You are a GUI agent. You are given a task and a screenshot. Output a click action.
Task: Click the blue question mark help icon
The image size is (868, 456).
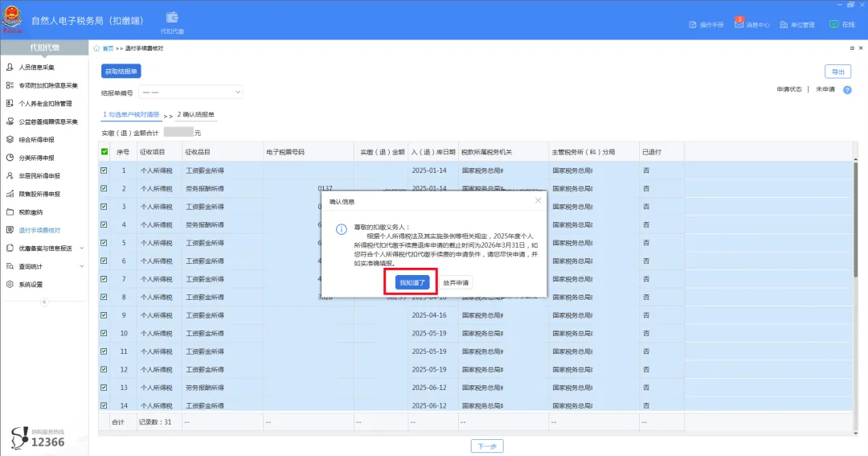click(847, 89)
